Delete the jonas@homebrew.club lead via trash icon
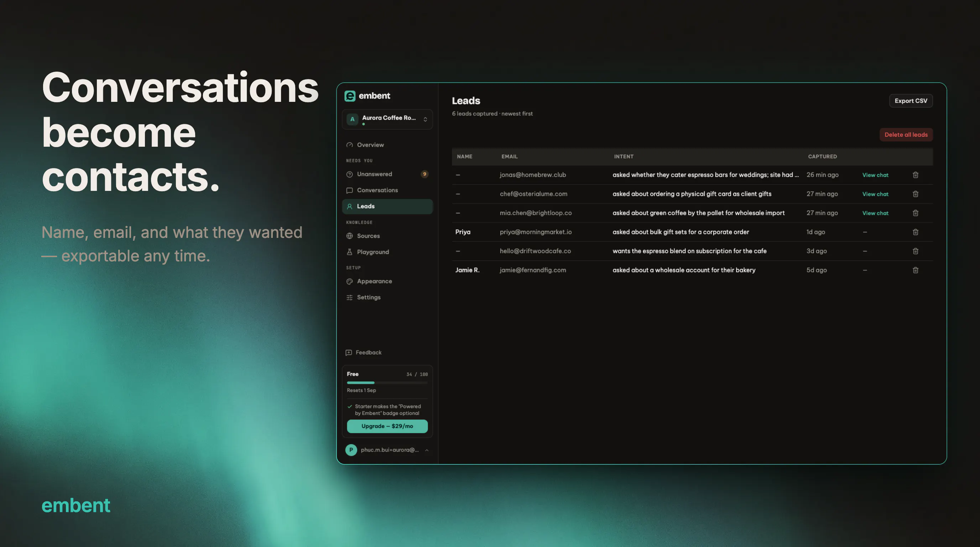This screenshot has width=980, height=547. (915, 175)
